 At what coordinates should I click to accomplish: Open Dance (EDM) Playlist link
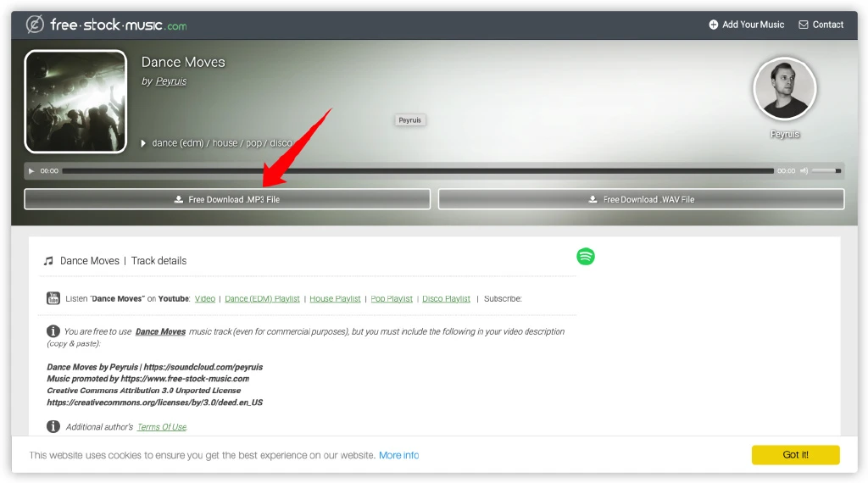coord(262,299)
